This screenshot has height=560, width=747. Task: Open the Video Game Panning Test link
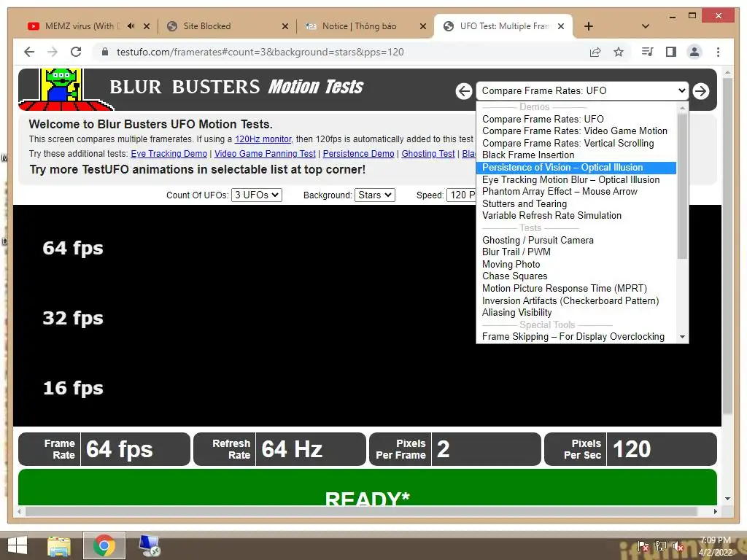(265, 154)
